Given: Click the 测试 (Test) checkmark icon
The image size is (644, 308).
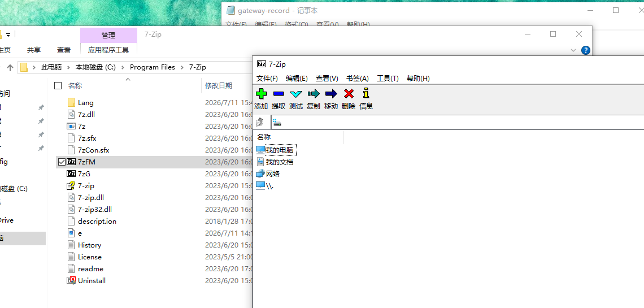Looking at the screenshot, I should point(295,94).
